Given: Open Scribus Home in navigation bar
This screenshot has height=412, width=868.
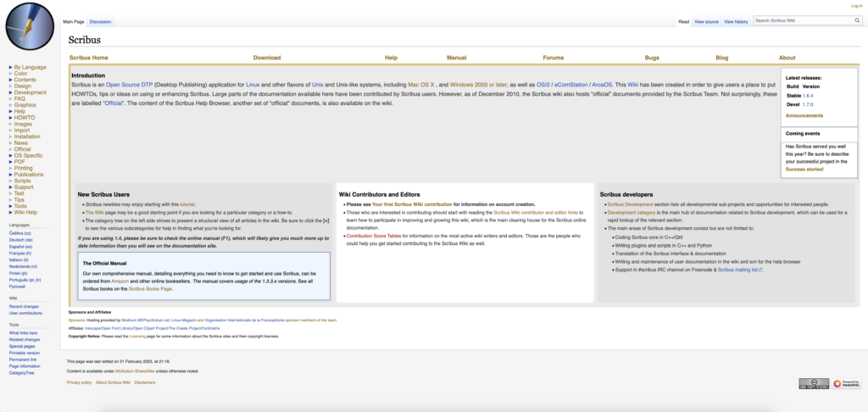Looking at the screenshot, I should click(88, 58).
